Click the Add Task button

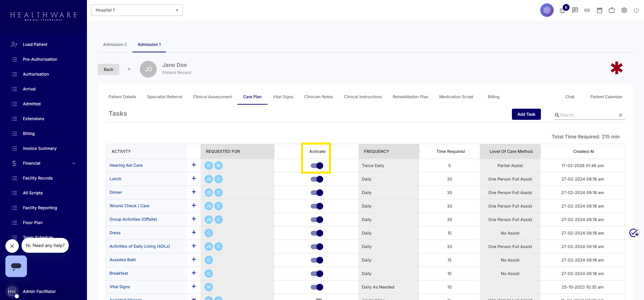[x=526, y=114]
